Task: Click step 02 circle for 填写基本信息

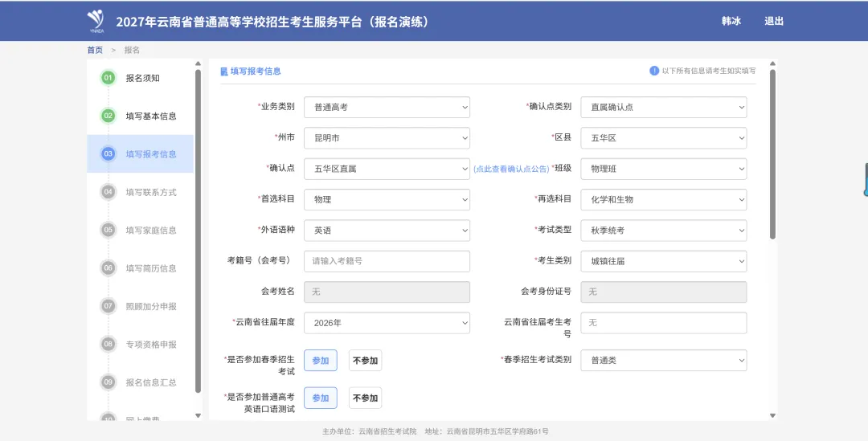Action: click(108, 116)
